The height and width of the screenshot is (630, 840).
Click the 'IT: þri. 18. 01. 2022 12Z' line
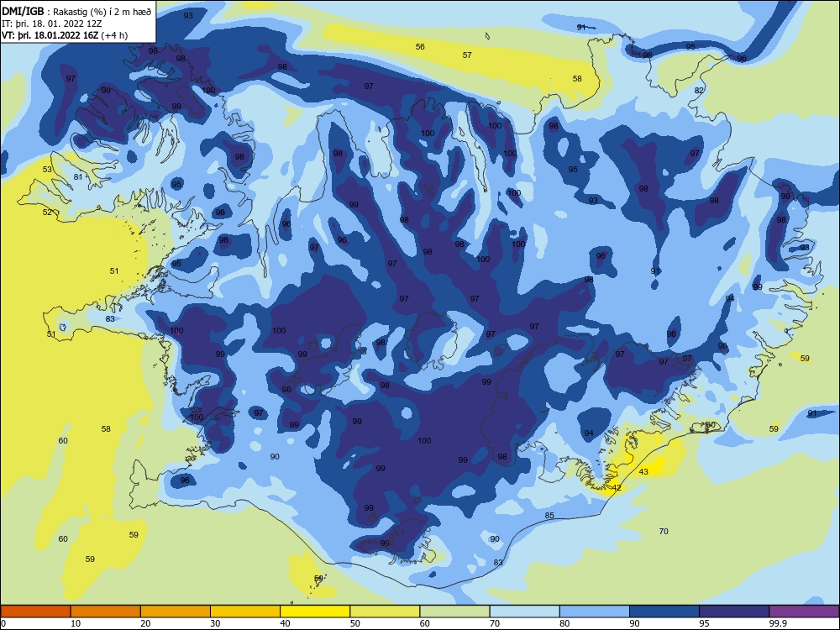(x=51, y=24)
